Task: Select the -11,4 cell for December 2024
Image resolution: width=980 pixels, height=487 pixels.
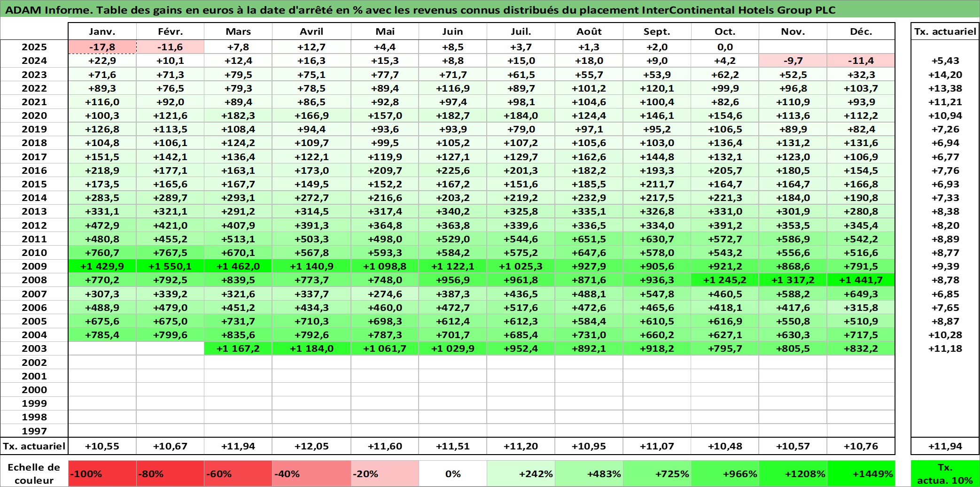Action: [861, 61]
